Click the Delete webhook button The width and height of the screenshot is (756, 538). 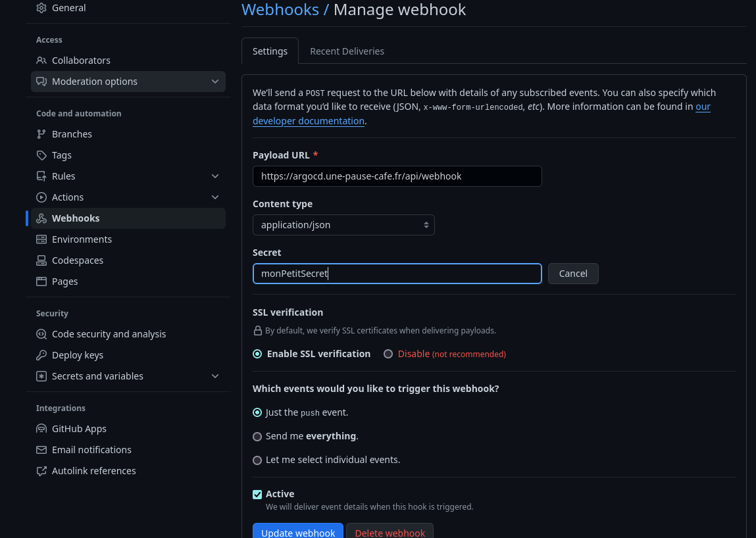[x=390, y=533]
